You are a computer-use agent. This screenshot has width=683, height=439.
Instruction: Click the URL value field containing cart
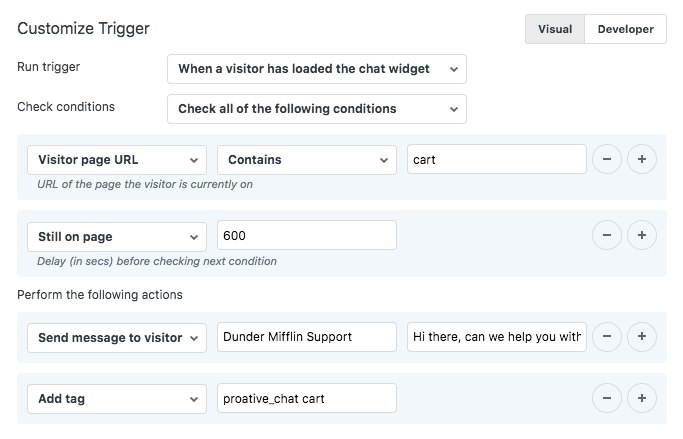click(x=496, y=160)
